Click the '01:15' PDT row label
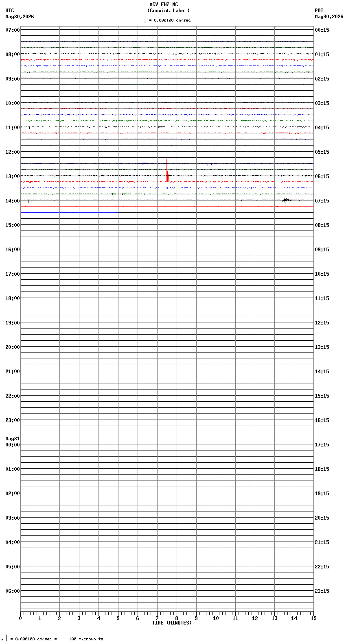This screenshot has height=644, width=346. click(322, 54)
